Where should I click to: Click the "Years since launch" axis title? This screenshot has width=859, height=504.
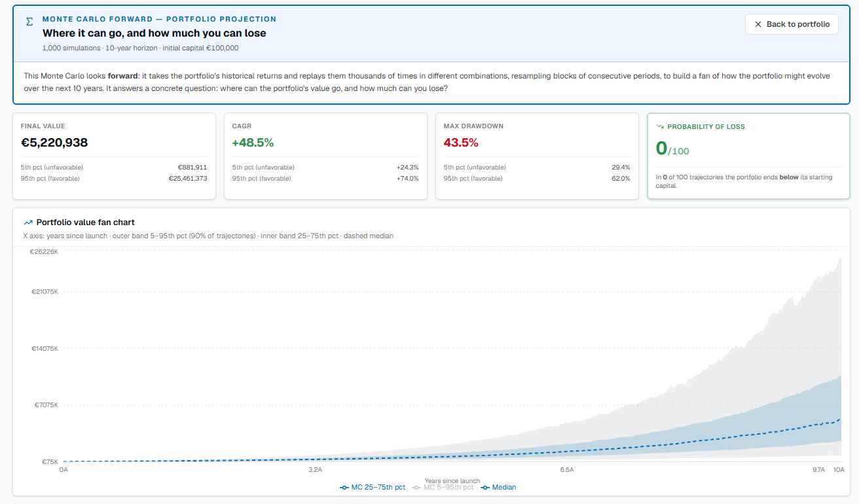(452, 481)
